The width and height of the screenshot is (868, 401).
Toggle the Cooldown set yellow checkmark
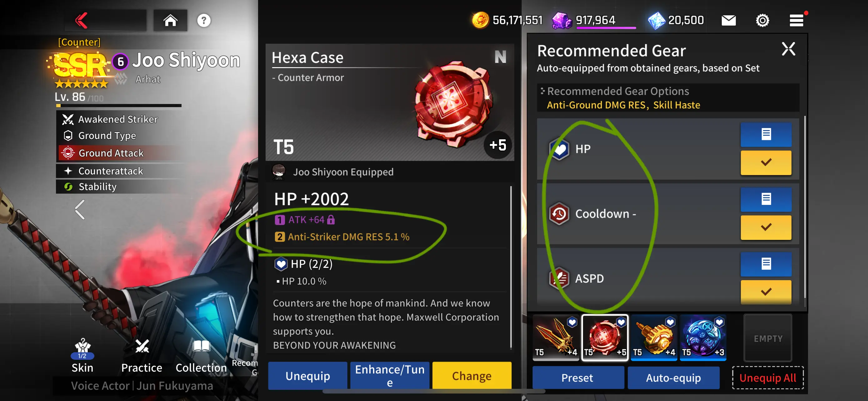766,228
